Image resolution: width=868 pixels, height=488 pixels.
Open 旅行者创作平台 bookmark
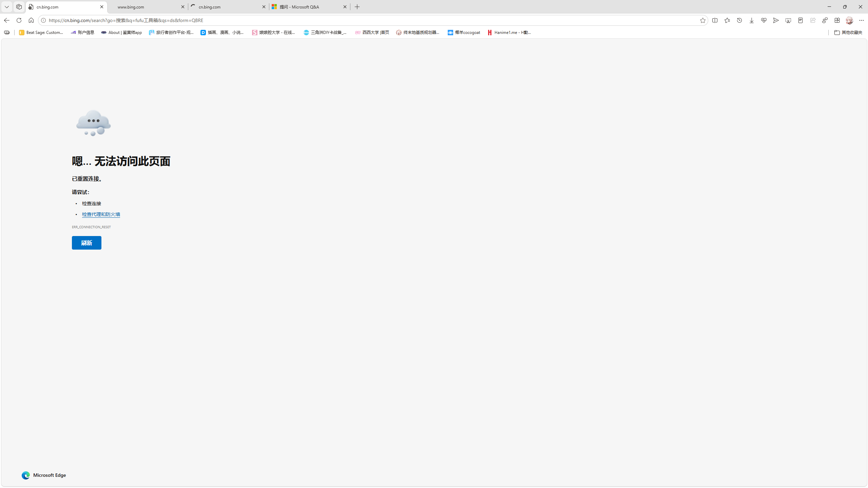point(171,33)
